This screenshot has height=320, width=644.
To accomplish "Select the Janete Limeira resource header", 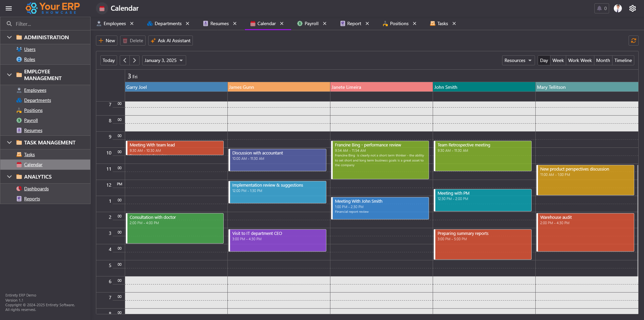I will click(381, 87).
